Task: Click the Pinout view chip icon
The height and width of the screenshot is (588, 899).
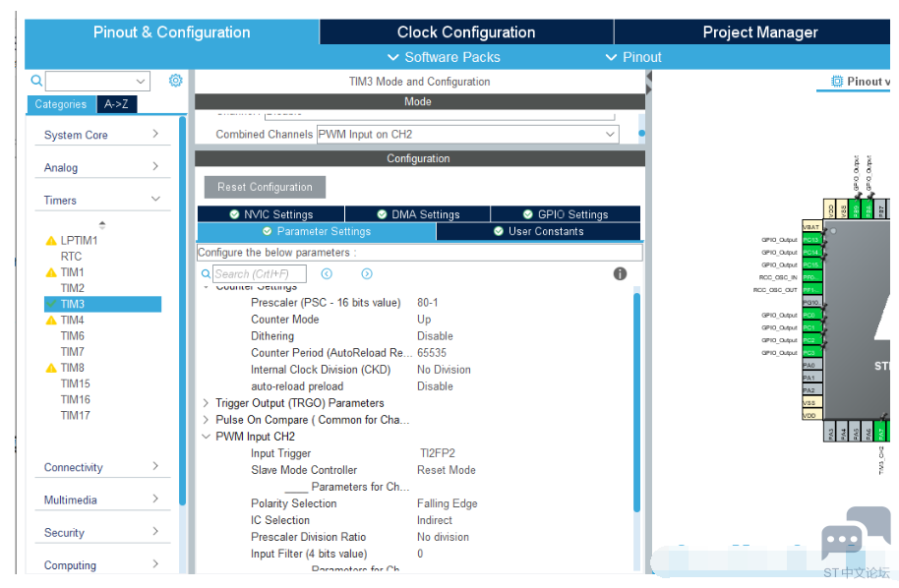Action: pyautogui.click(x=837, y=82)
